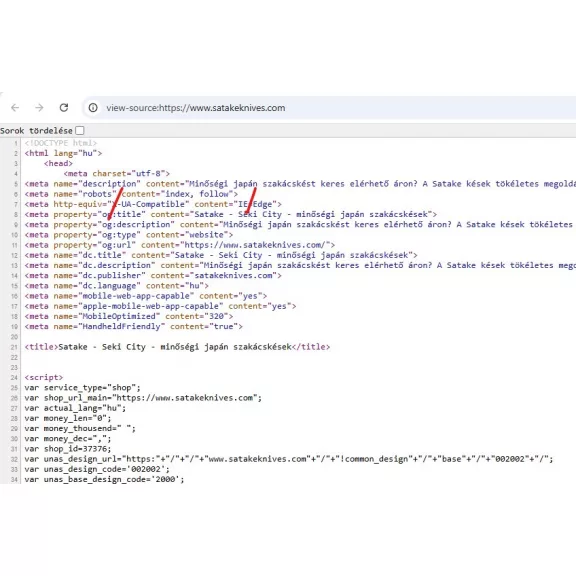This screenshot has width=576, height=576.
Task: Click the meta charset utf-8 line
Action: click(x=116, y=173)
